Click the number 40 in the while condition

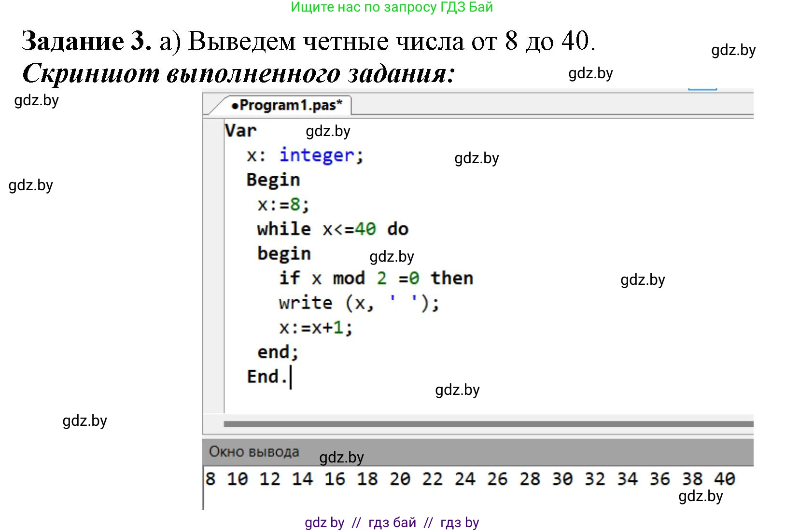tap(365, 229)
